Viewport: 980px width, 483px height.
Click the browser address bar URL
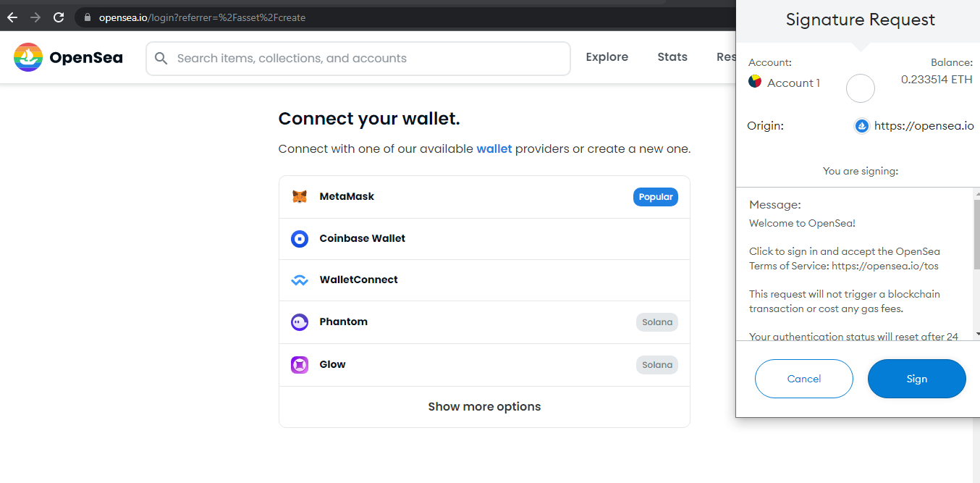202,17
